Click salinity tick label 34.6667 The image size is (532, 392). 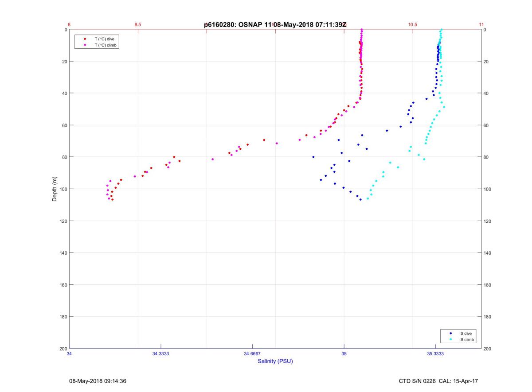[252, 353]
